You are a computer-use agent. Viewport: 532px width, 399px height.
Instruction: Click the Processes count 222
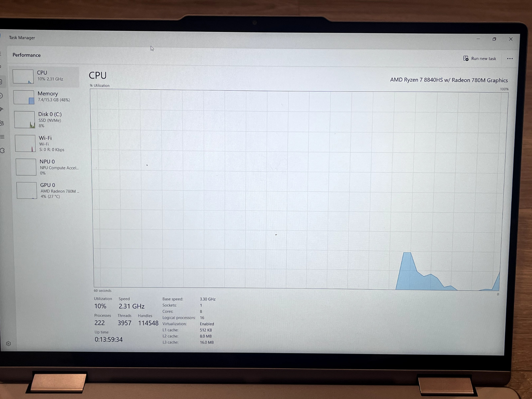[x=99, y=323]
